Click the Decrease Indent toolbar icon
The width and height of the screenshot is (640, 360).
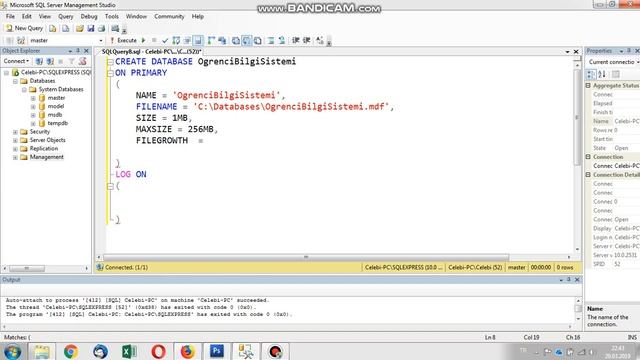pos(296,40)
